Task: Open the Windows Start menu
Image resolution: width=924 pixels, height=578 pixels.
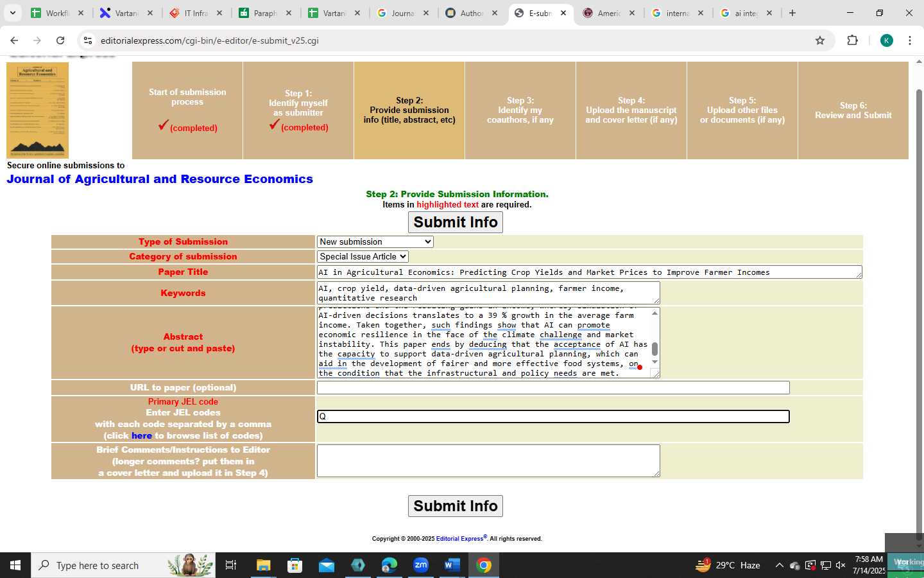Action: pos(15,565)
